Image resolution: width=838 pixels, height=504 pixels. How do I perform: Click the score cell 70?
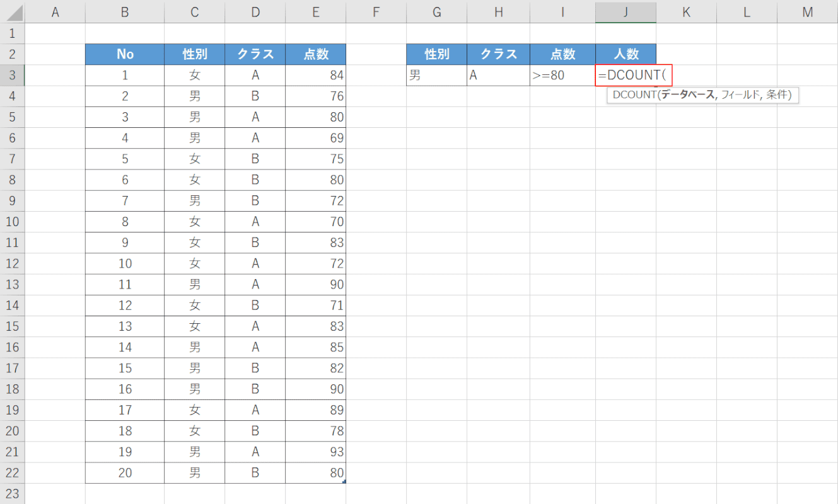pos(316,222)
